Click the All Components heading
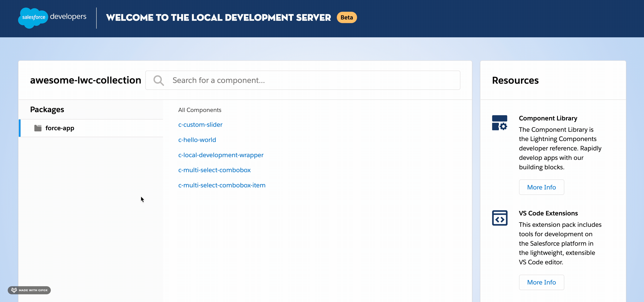This screenshot has height=302, width=644. [x=200, y=110]
